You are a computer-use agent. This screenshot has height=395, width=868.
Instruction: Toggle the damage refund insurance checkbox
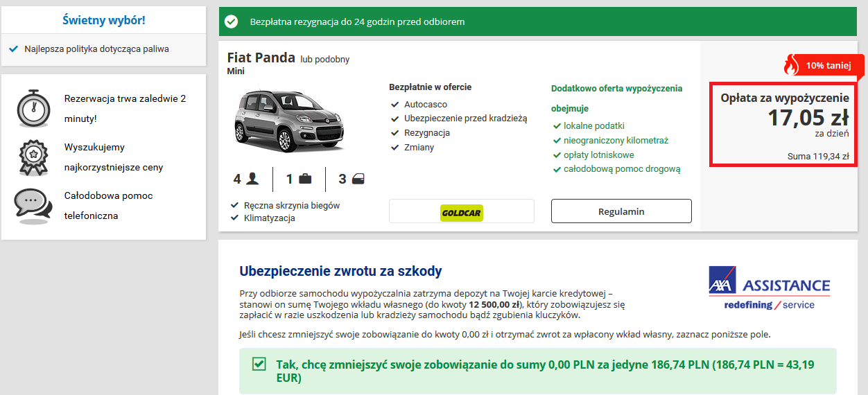click(x=259, y=364)
